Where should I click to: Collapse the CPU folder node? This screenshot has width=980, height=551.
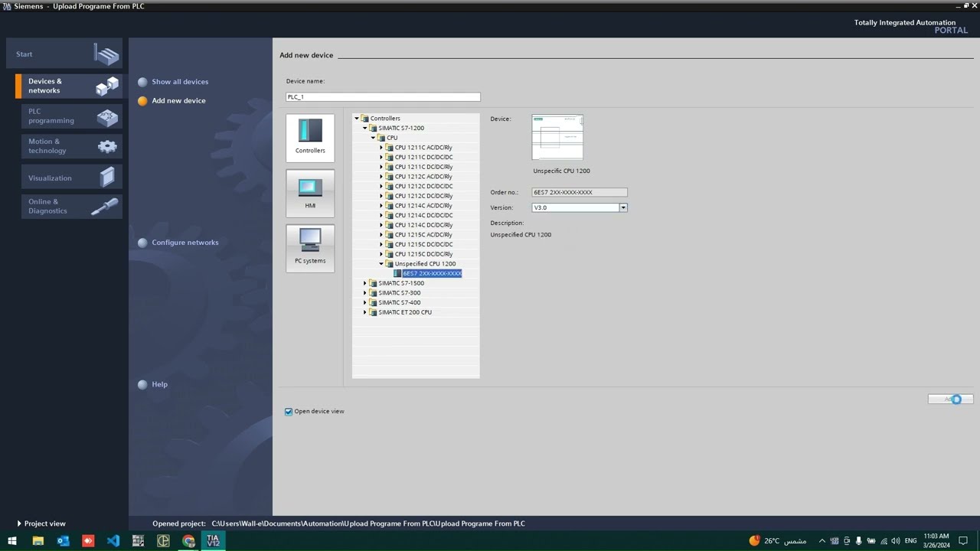(373, 138)
